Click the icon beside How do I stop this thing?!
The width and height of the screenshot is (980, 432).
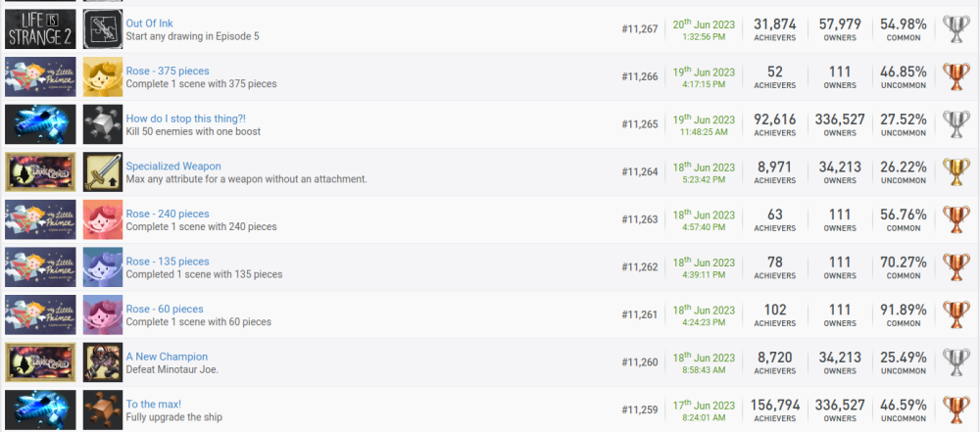(103, 124)
